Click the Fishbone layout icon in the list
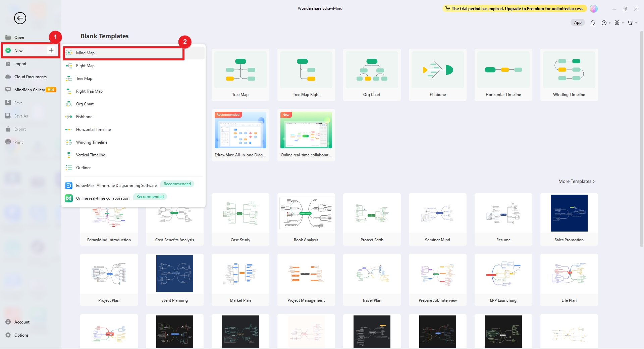This screenshot has width=644, height=349. (x=69, y=117)
